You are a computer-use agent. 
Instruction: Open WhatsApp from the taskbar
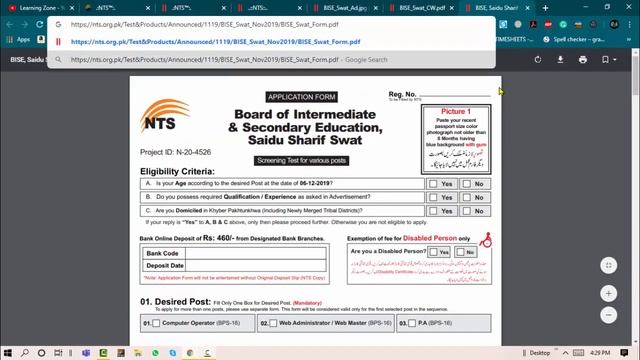pos(155,353)
